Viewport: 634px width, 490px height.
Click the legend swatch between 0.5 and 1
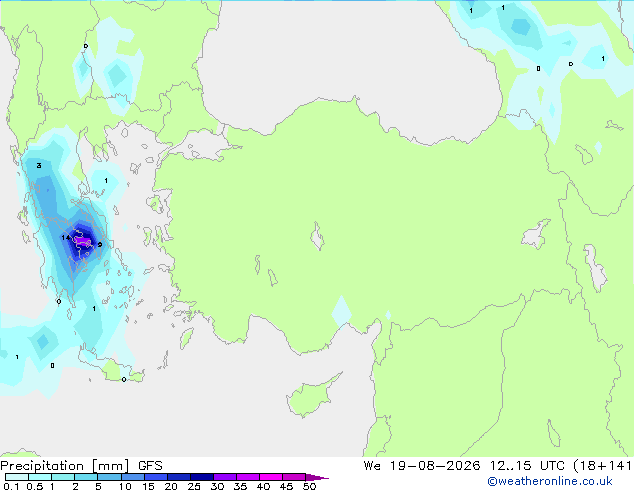pyautogui.click(x=40, y=477)
